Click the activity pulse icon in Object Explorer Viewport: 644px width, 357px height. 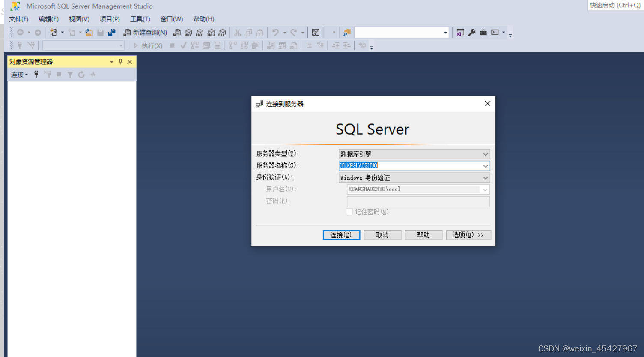pos(93,75)
